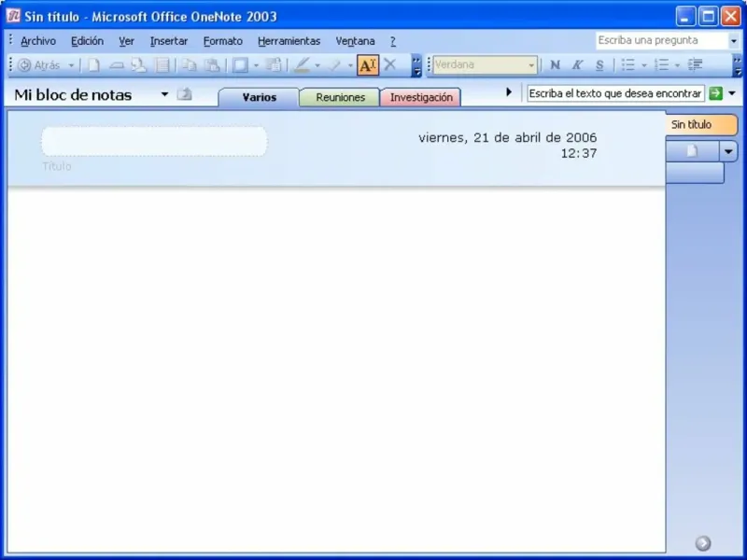Minimize the OneNote window
This screenshot has height=560, width=747.
(685, 17)
